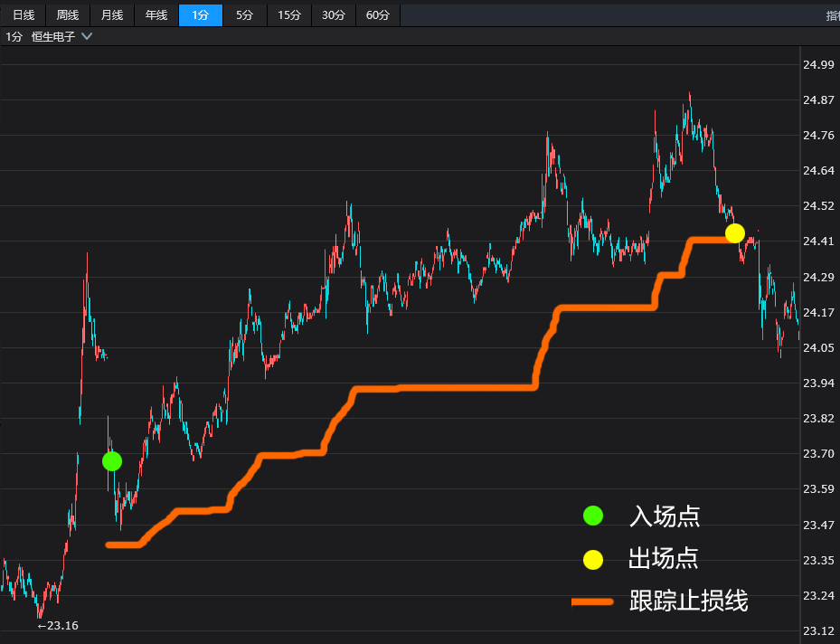
Task: Click the orange 跟踪止损线 legend line sample
Action: point(592,601)
